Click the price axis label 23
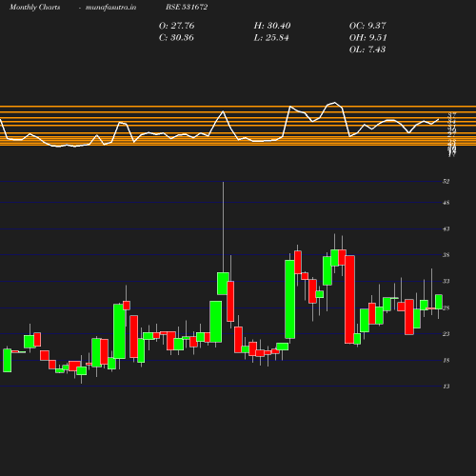Screen dimensions: 476x476 tap(446, 334)
